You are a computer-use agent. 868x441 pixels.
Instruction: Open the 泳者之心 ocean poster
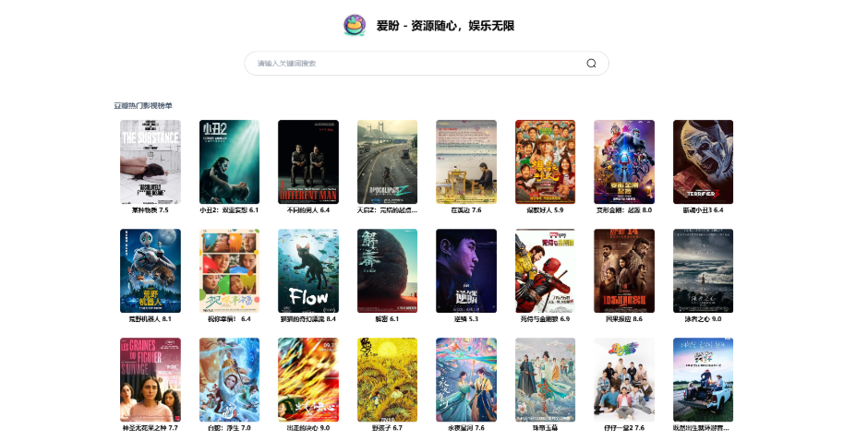pyautogui.click(x=703, y=271)
